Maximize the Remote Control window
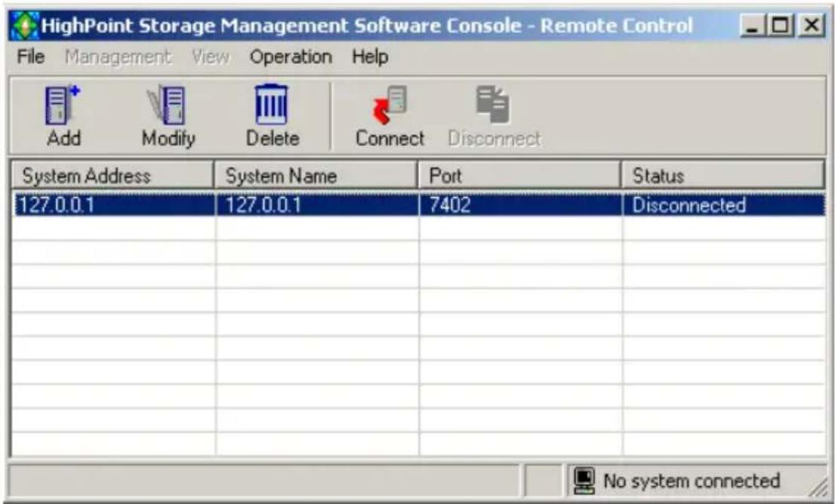This screenshot has width=835, height=504. pos(781,25)
